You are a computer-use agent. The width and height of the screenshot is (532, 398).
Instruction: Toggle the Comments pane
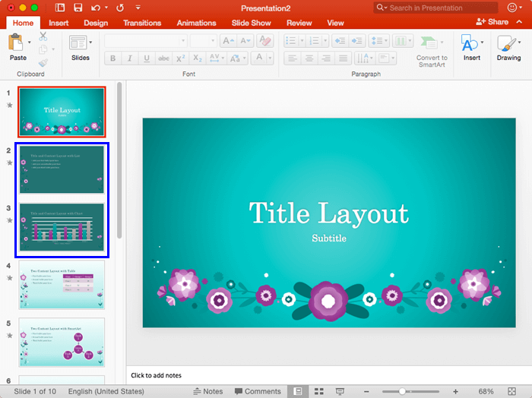pyautogui.click(x=258, y=391)
